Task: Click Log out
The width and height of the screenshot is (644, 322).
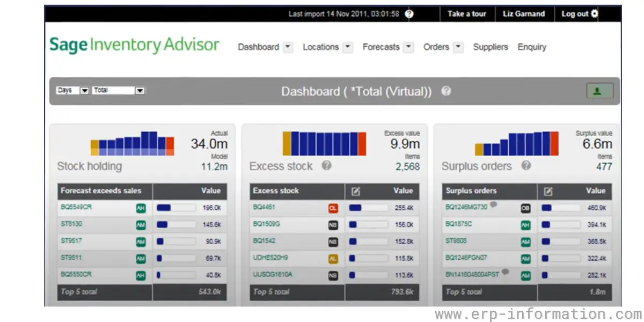Action: click(575, 14)
